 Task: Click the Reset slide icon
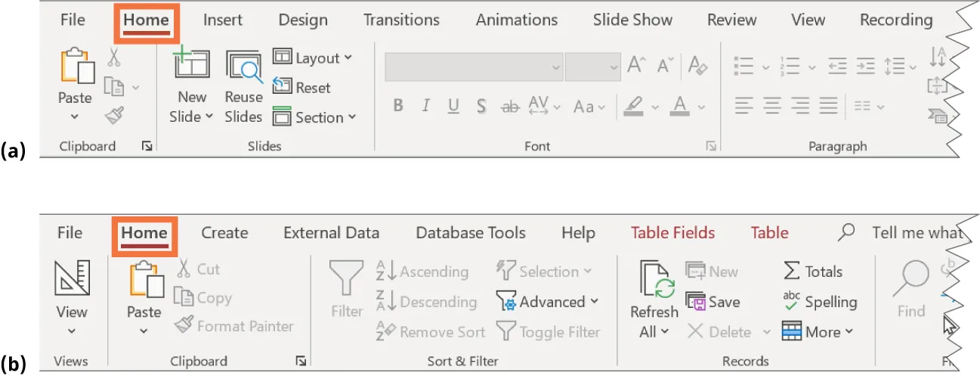[282, 88]
